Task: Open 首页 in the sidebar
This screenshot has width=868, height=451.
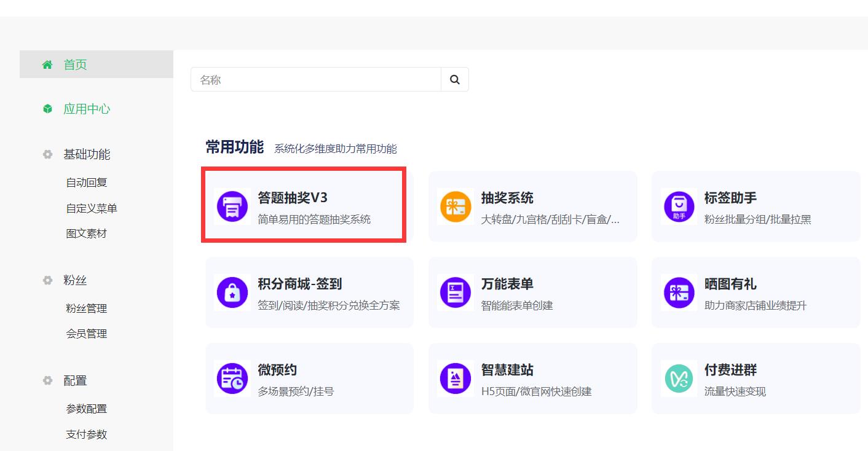Action: [97, 65]
